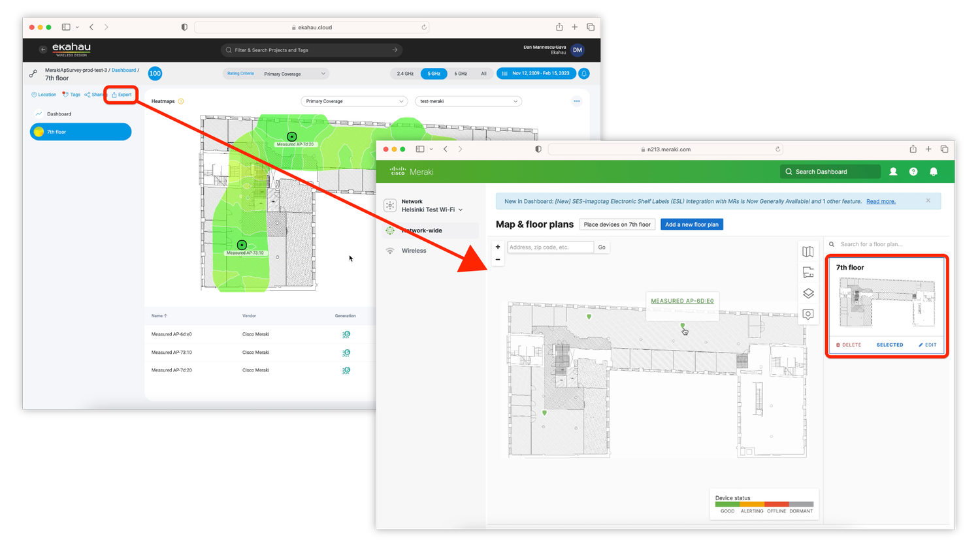Select the map view icon in Meraki sidebar
The height and width of the screenshot is (551, 980).
(x=808, y=251)
